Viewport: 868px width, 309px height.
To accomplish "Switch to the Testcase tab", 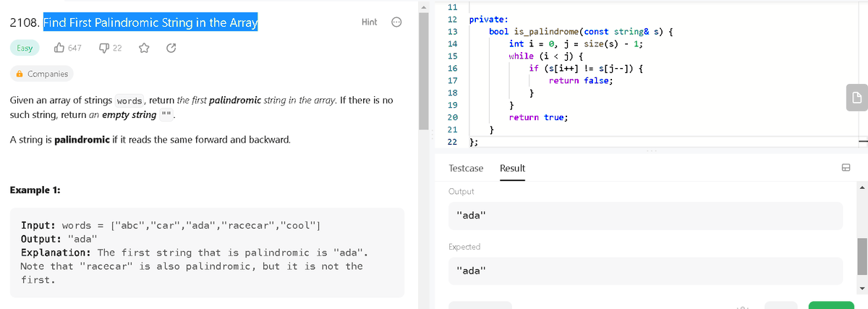I will tap(466, 168).
